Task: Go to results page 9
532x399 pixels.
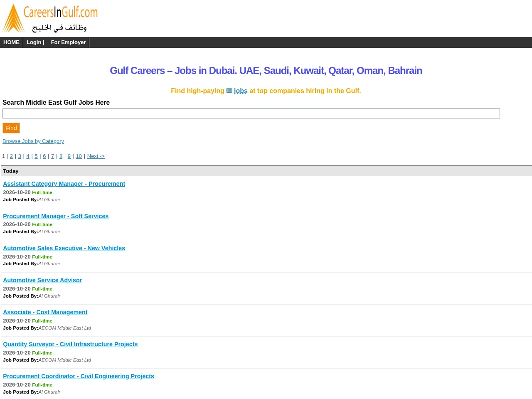Action: pos(69,156)
